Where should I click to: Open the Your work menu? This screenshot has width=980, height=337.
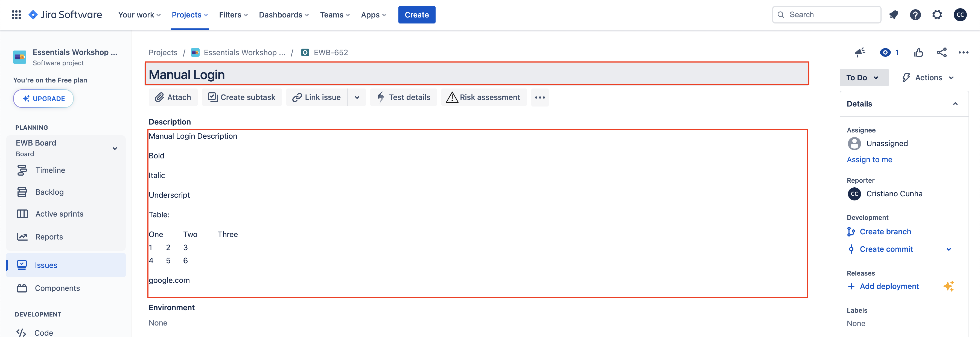(139, 15)
